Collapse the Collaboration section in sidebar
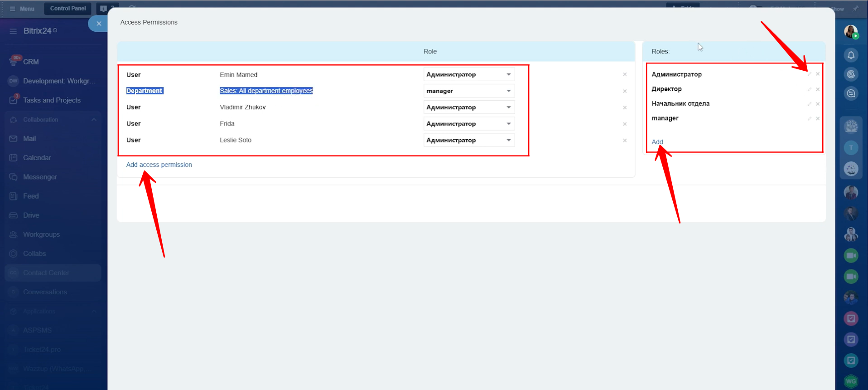The image size is (868, 390). 94,120
